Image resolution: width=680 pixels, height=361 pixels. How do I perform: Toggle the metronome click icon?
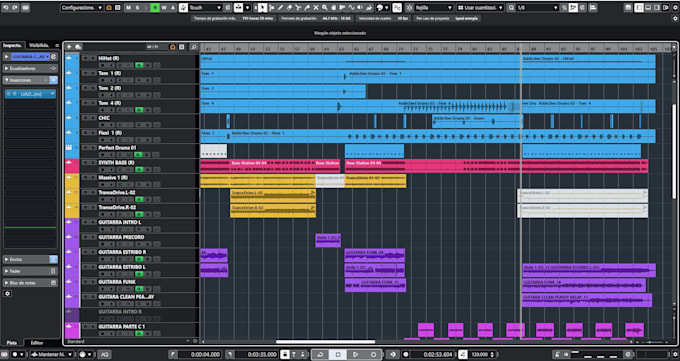(x=556, y=354)
